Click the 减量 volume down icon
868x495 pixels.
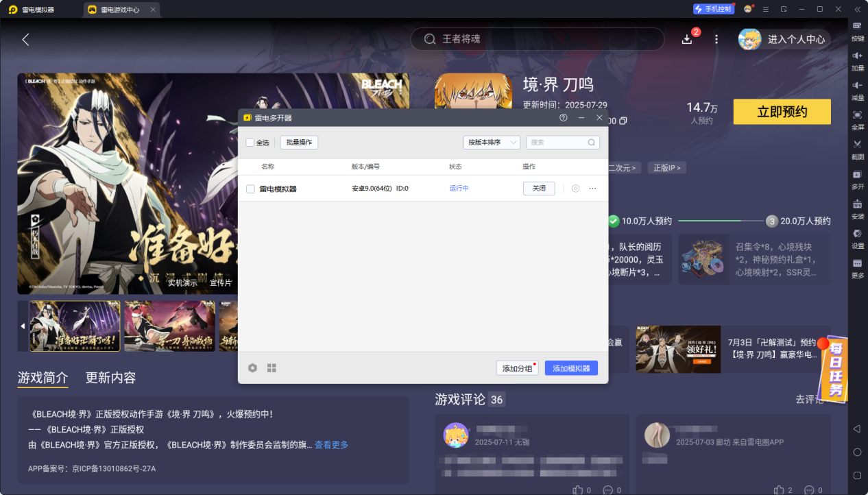[x=857, y=85]
